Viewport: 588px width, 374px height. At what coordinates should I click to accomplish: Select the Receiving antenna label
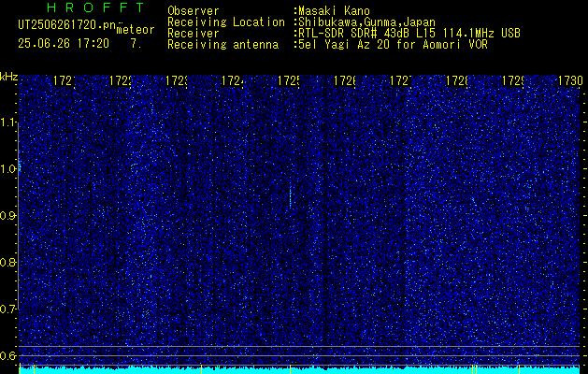[x=223, y=45]
